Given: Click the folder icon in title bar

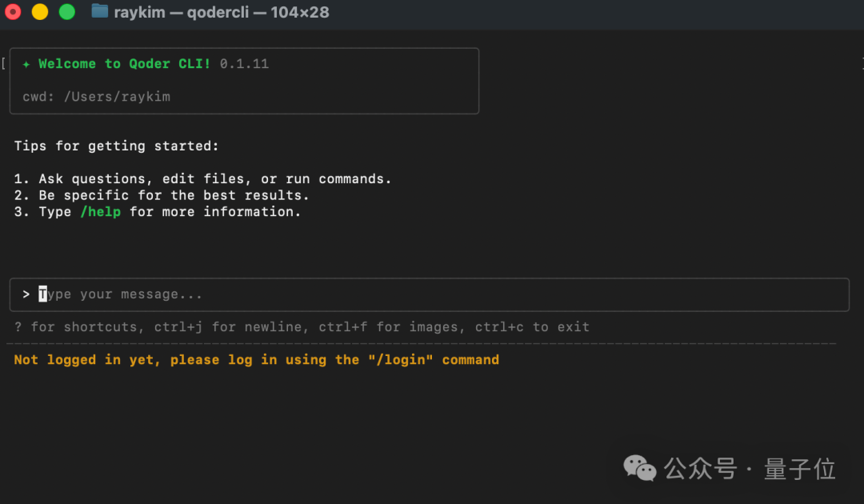Looking at the screenshot, I should (100, 11).
